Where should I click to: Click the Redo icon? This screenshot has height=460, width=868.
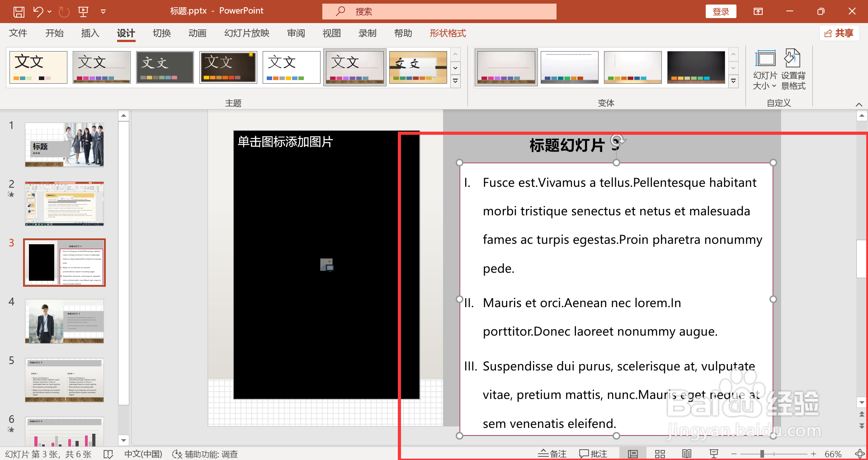point(64,12)
